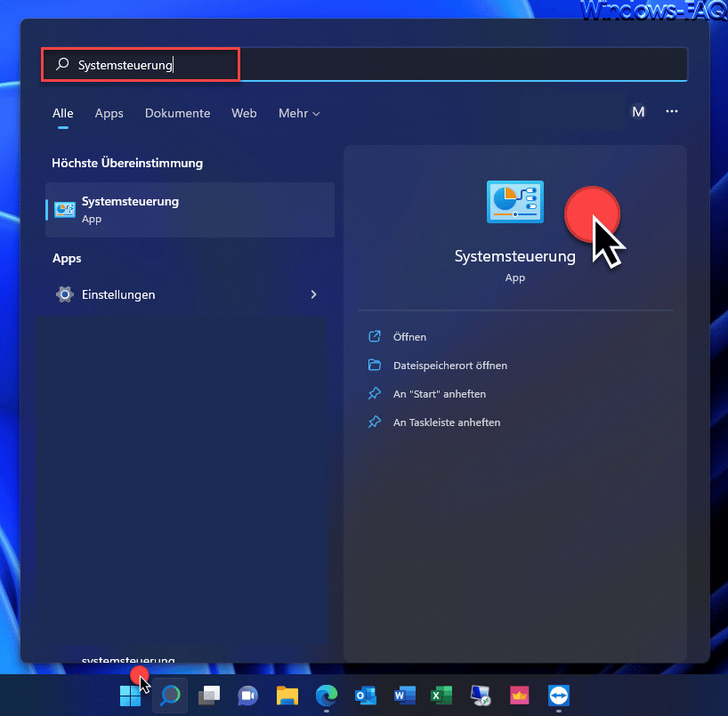Switch to the Dokumente filter tab
728x716 pixels.
pyautogui.click(x=177, y=113)
